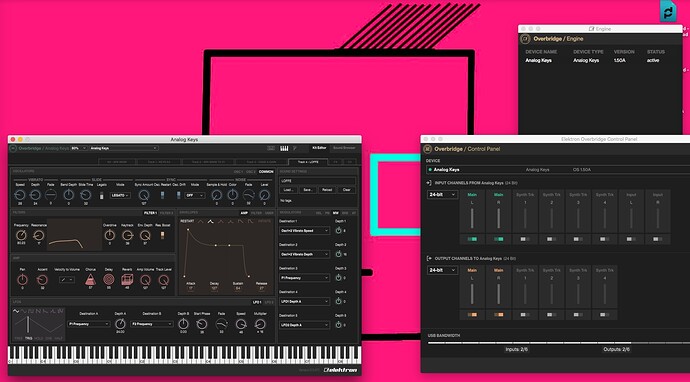Adjust the Vibrato Depth knob
This screenshot has width=690, height=382.
pyautogui.click(x=35, y=195)
